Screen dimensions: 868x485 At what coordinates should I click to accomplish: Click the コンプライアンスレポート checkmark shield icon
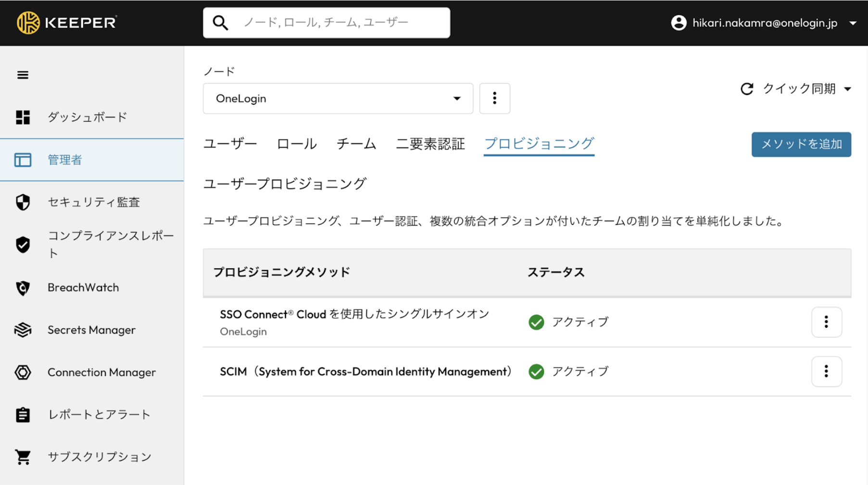[x=23, y=245]
